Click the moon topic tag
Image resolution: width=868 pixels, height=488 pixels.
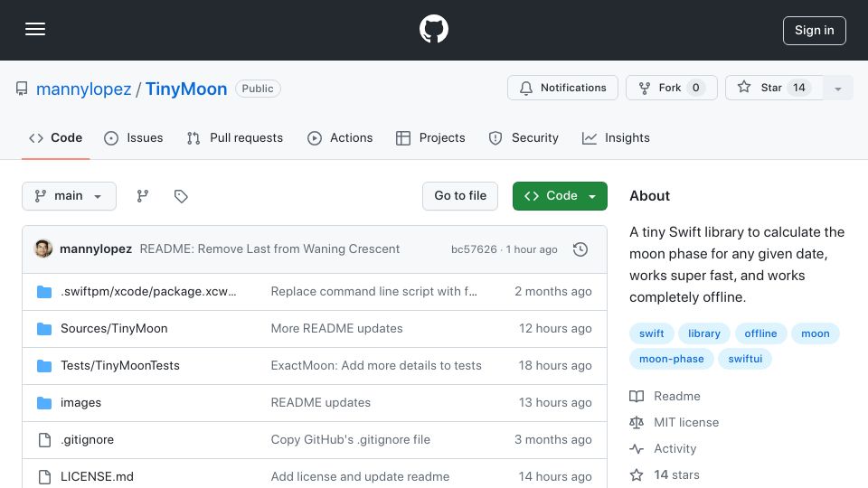(816, 333)
